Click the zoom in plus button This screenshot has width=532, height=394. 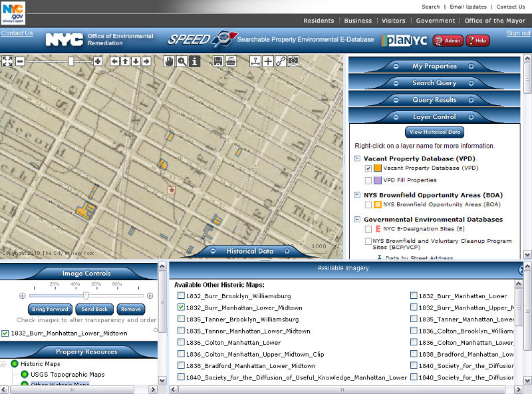(98, 61)
